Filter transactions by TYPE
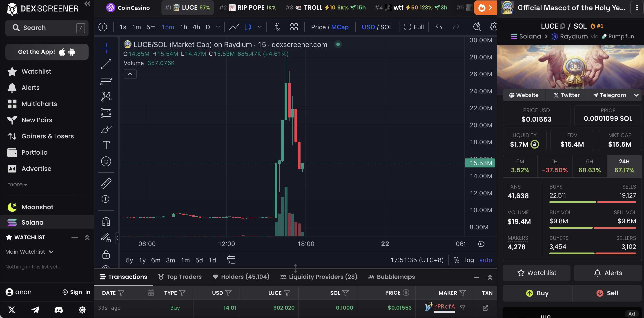 tap(183, 293)
